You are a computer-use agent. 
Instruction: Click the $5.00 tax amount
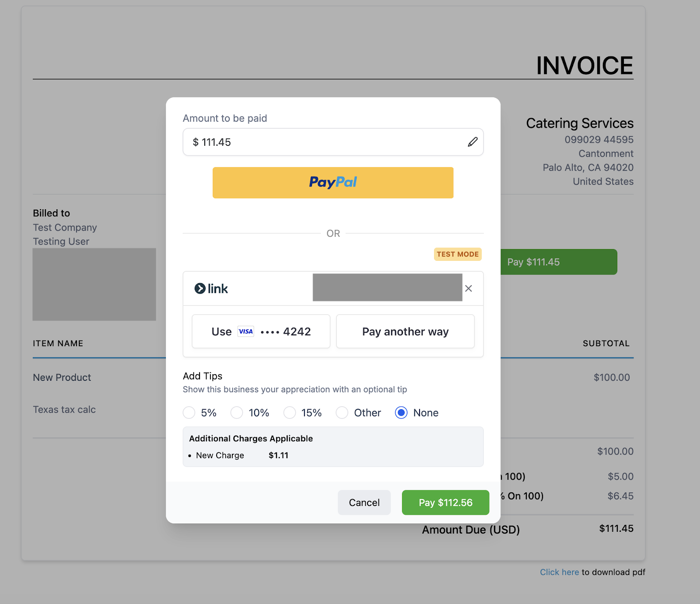point(620,476)
